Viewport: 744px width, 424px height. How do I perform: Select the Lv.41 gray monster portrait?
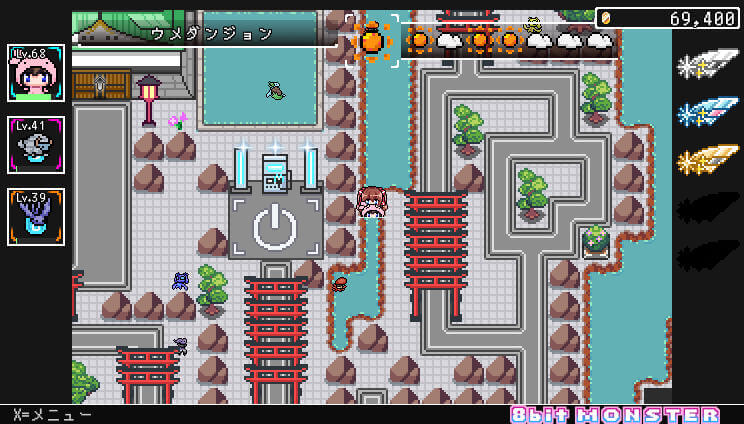coord(36,145)
